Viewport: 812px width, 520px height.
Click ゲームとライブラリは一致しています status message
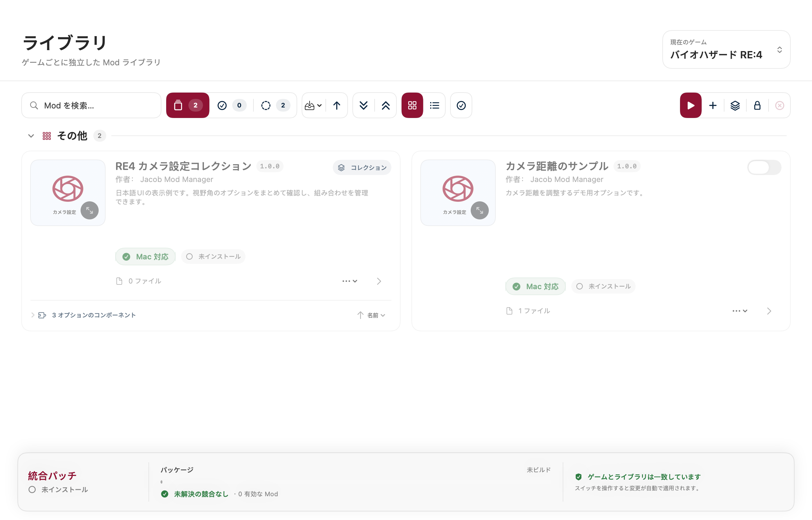click(644, 477)
